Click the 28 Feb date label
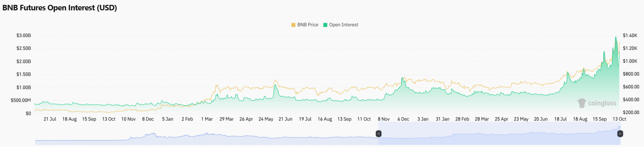The height and width of the screenshot is (147, 644). pyautogui.click(x=462, y=119)
